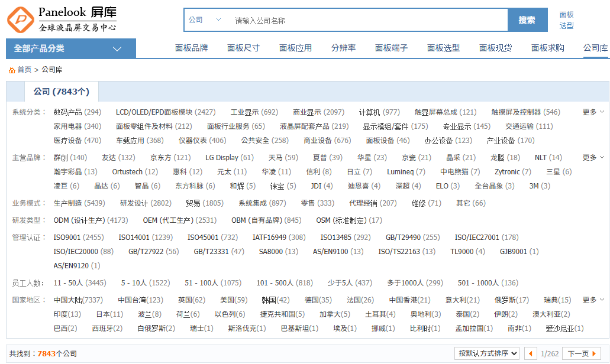Filter by 美国(59)
Viewport: 610px width, 364px height.
pyautogui.click(x=234, y=300)
